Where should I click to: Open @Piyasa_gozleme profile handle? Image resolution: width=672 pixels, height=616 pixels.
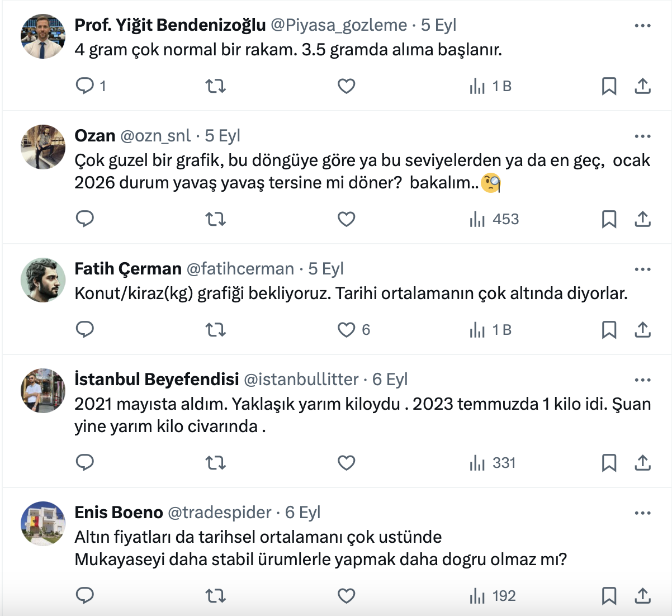339,25
